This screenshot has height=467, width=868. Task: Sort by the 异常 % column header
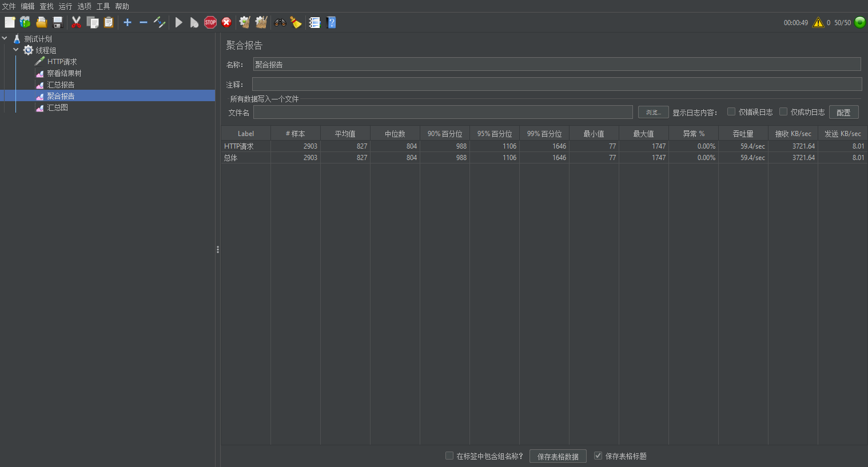pyautogui.click(x=694, y=133)
